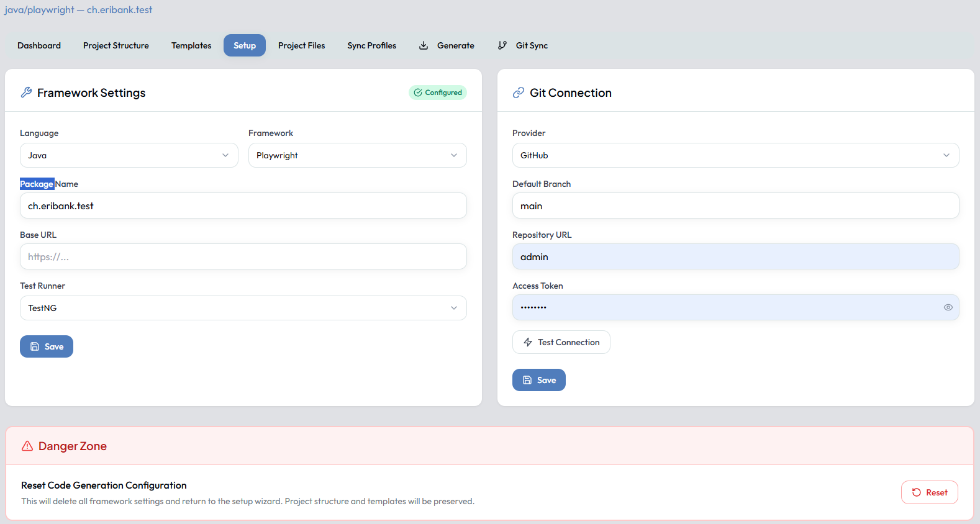Save the Framework Settings
Viewport: 980px width, 524px height.
[47, 346]
